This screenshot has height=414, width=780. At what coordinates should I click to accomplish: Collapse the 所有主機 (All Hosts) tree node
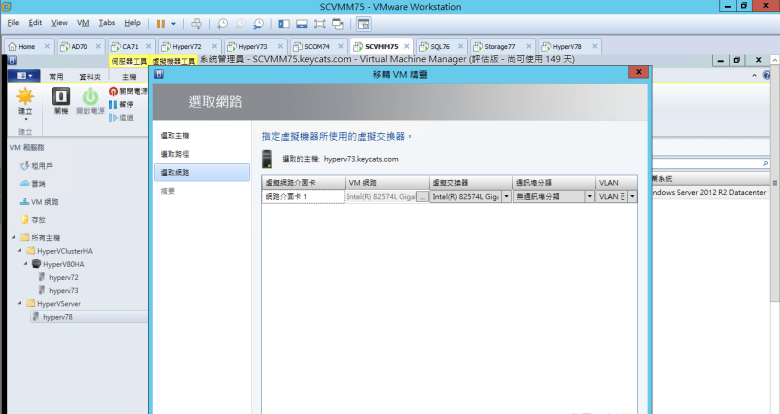pos(14,238)
